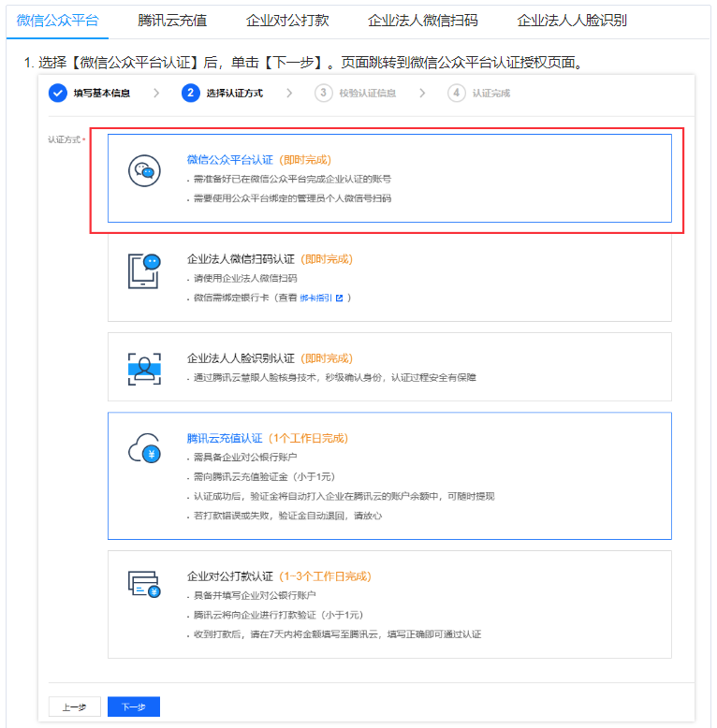Click the face recognition icon
Image resolution: width=717 pixels, height=728 pixels.
(144, 369)
